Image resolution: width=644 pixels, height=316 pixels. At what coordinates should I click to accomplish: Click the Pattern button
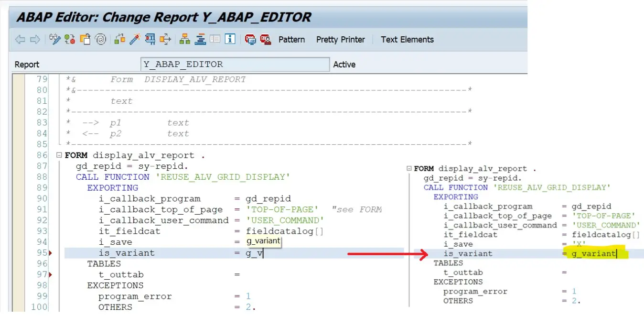[291, 40]
